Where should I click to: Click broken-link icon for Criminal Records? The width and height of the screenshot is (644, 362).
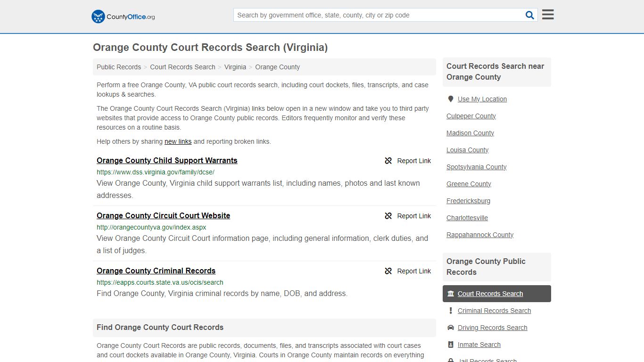388,271
